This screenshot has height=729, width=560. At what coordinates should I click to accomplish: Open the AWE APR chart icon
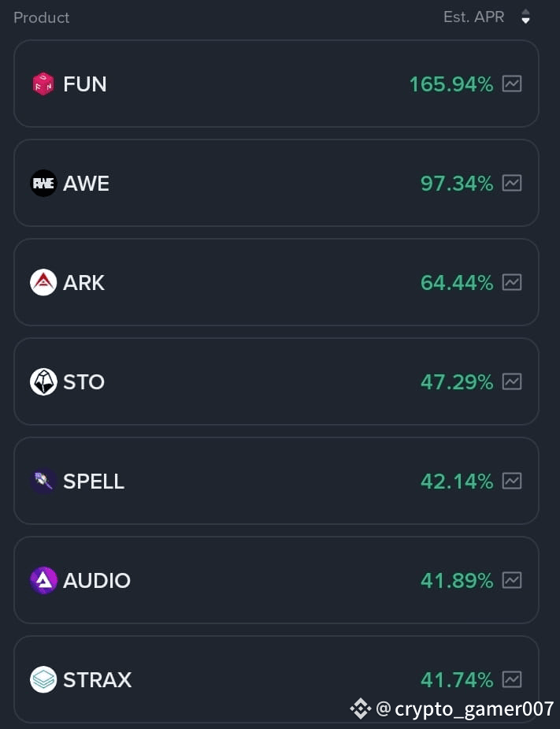tap(513, 183)
